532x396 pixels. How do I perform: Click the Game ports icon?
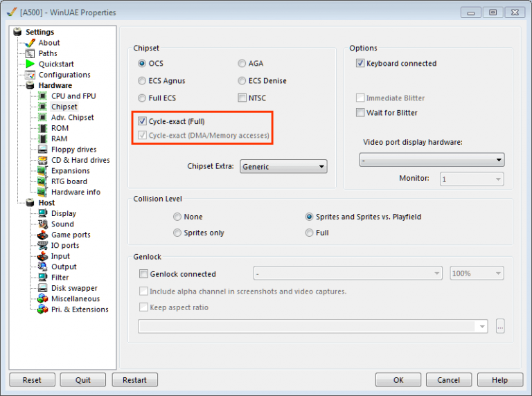(x=43, y=235)
